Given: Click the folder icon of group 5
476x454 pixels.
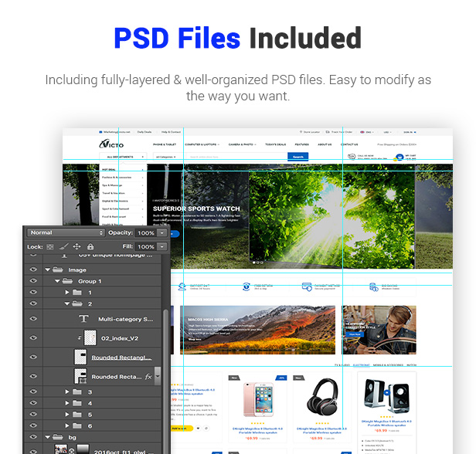Looking at the screenshot, I should (77, 415).
